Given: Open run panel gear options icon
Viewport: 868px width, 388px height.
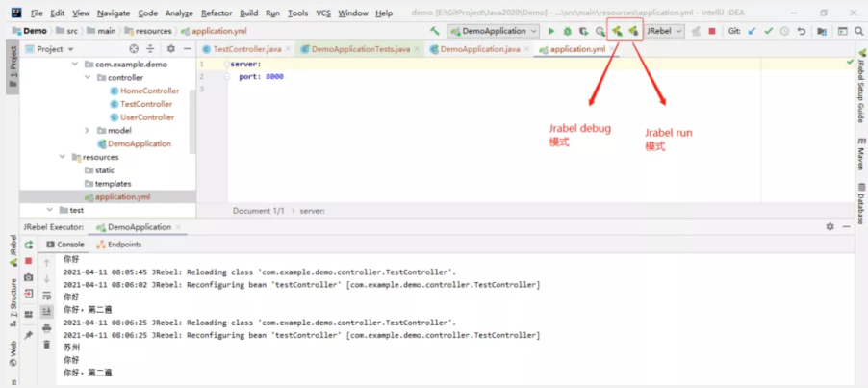Looking at the screenshot, I should click(830, 227).
